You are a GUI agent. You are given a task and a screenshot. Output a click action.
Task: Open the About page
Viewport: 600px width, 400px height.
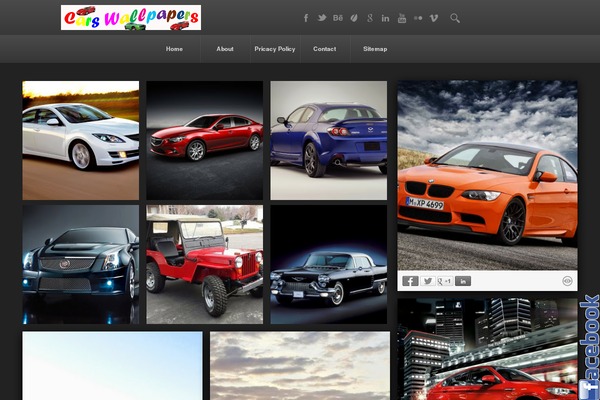pos(225,49)
